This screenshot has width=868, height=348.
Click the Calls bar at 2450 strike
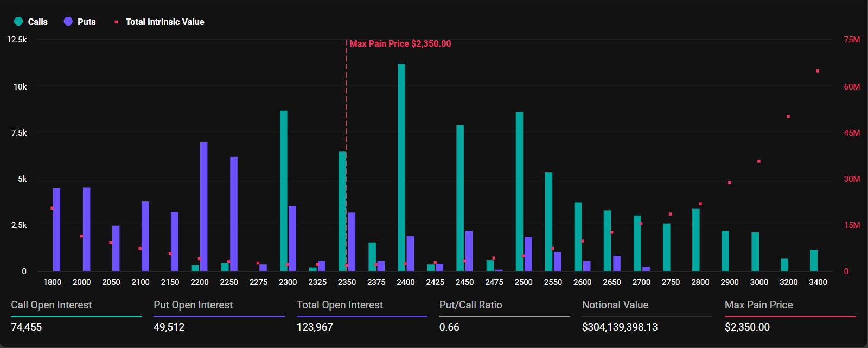460,198
